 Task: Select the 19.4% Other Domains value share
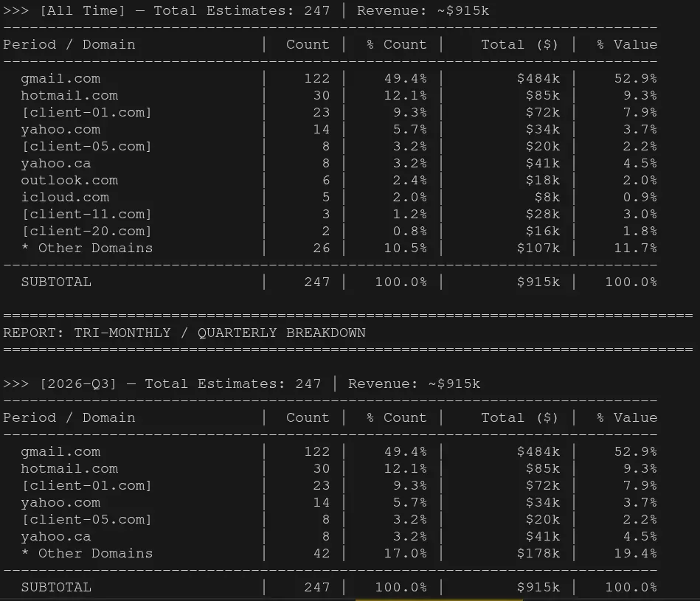click(x=636, y=553)
